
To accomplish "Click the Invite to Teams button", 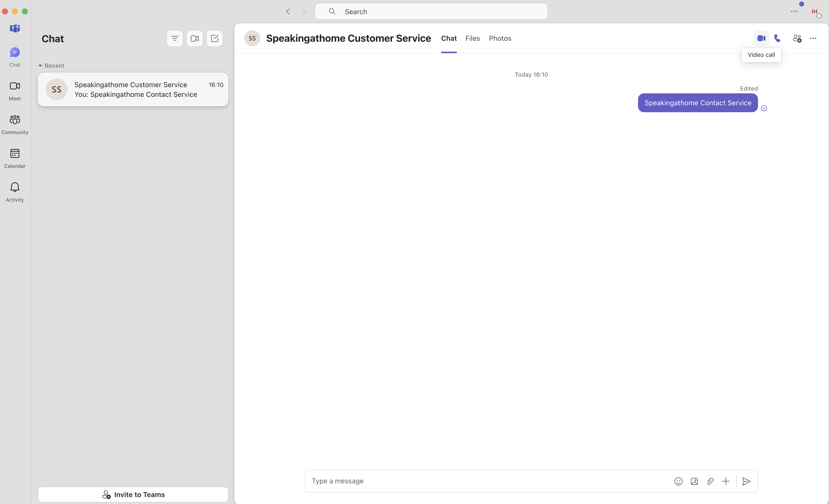I will pyautogui.click(x=133, y=494).
